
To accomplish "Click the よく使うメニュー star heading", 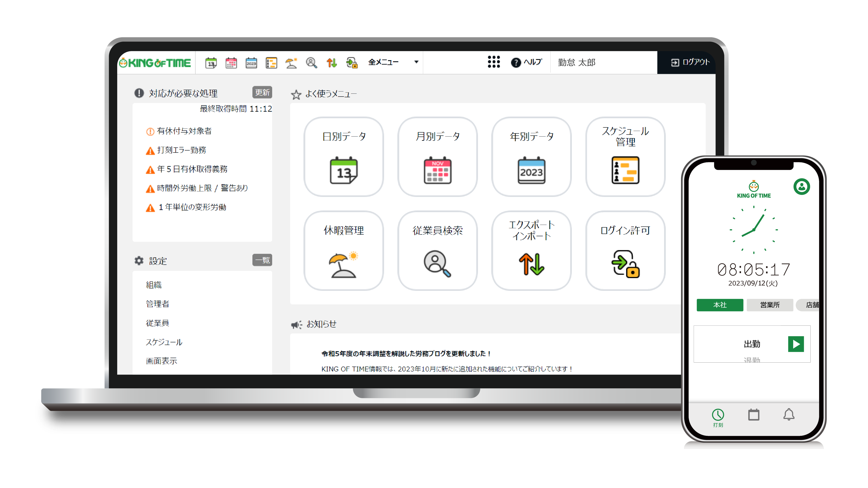I will (x=324, y=94).
